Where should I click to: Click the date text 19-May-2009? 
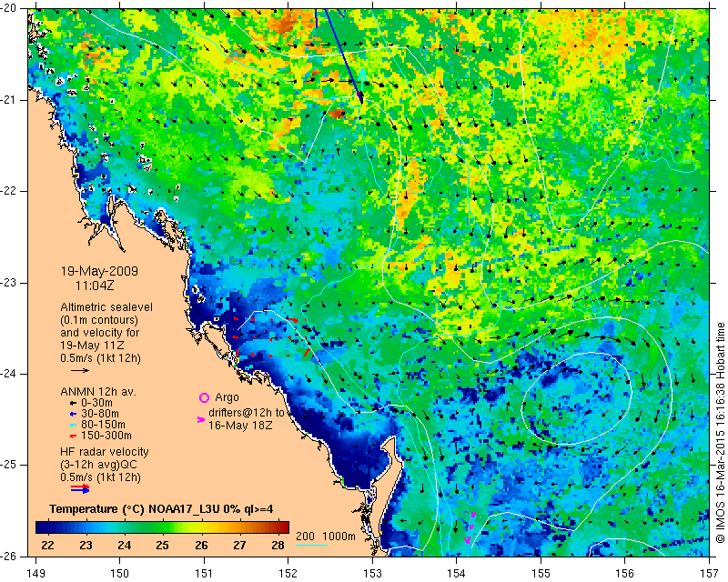click(x=99, y=271)
